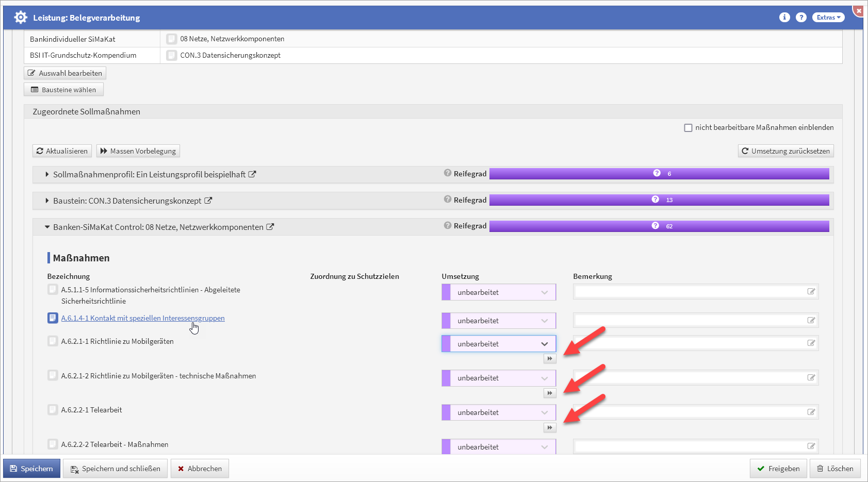
Task: Open the Extras menu
Action: point(828,18)
